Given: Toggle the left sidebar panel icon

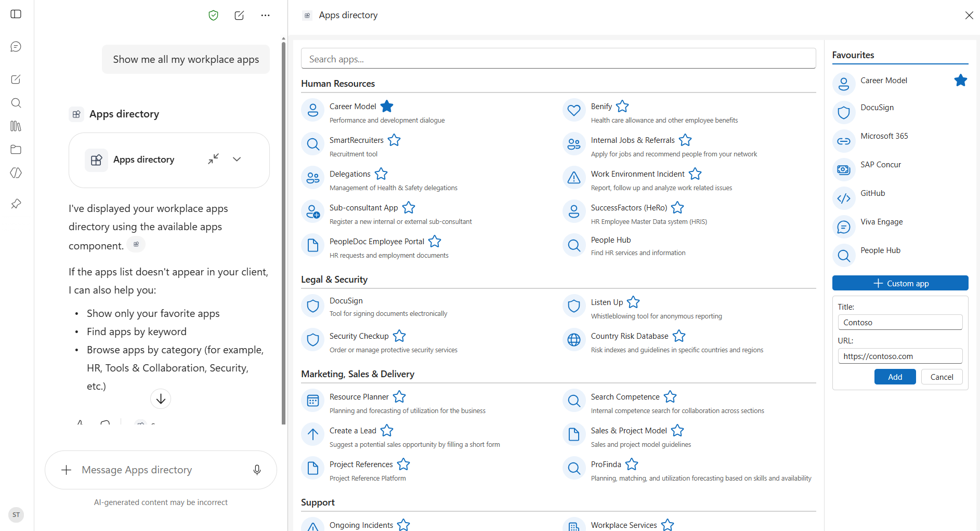Looking at the screenshot, I should tap(16, 14).
